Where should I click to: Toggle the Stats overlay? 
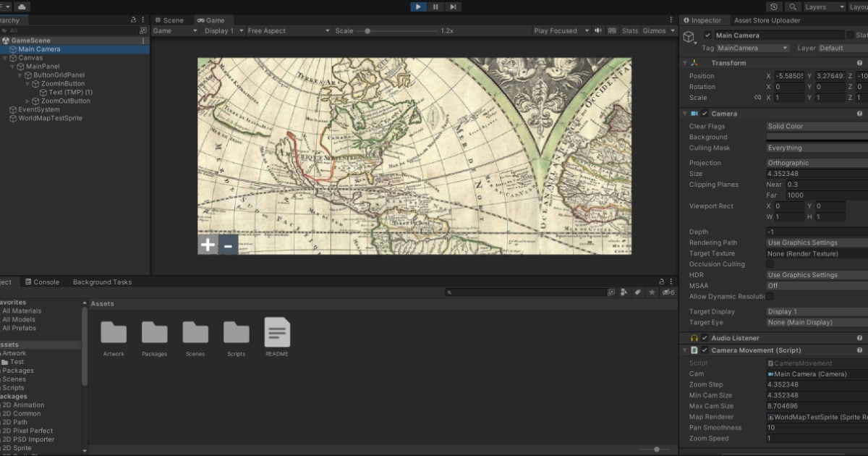[x=631, y=30]
